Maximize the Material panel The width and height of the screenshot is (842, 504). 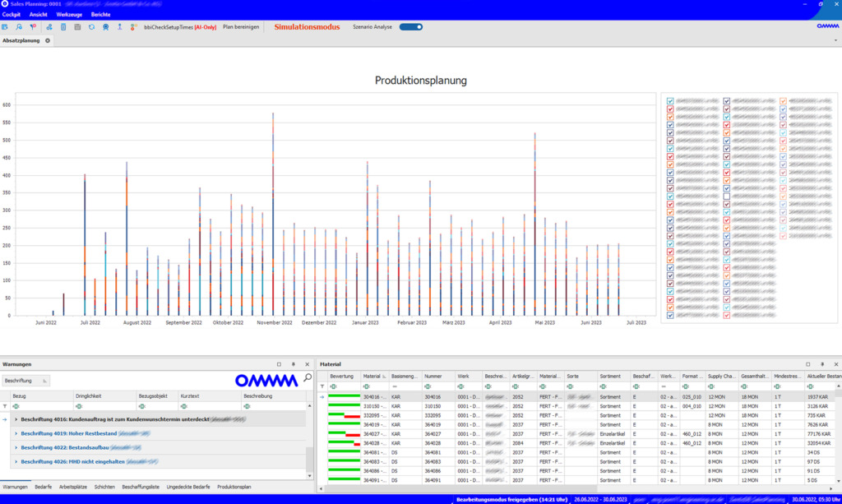(809, 363)
